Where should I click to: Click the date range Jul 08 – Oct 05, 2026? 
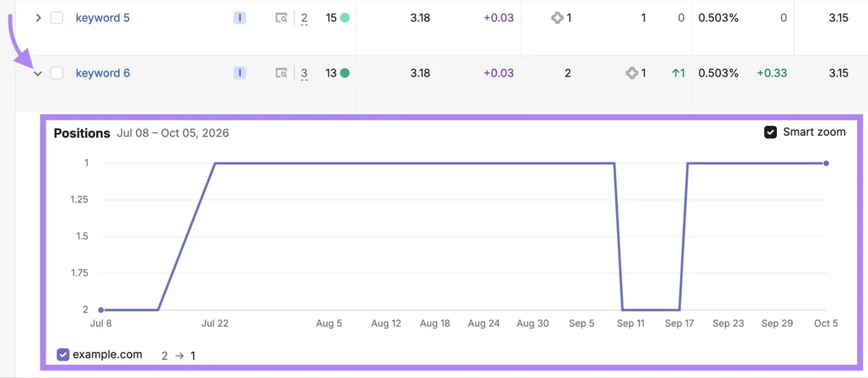point(173,133)
